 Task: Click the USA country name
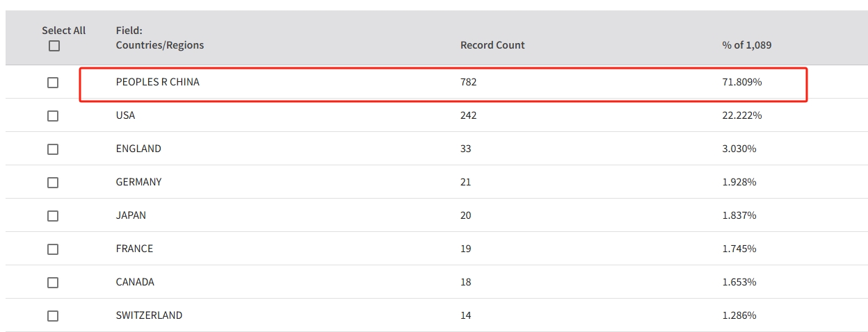(125, 115)
